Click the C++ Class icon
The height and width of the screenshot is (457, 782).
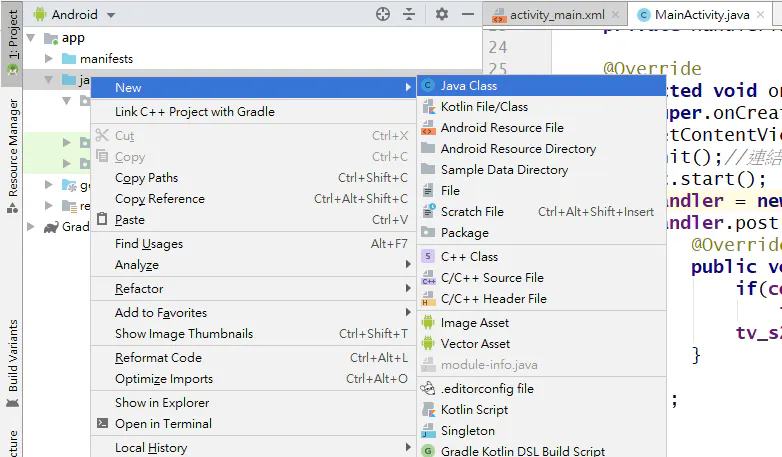(428, 256)
